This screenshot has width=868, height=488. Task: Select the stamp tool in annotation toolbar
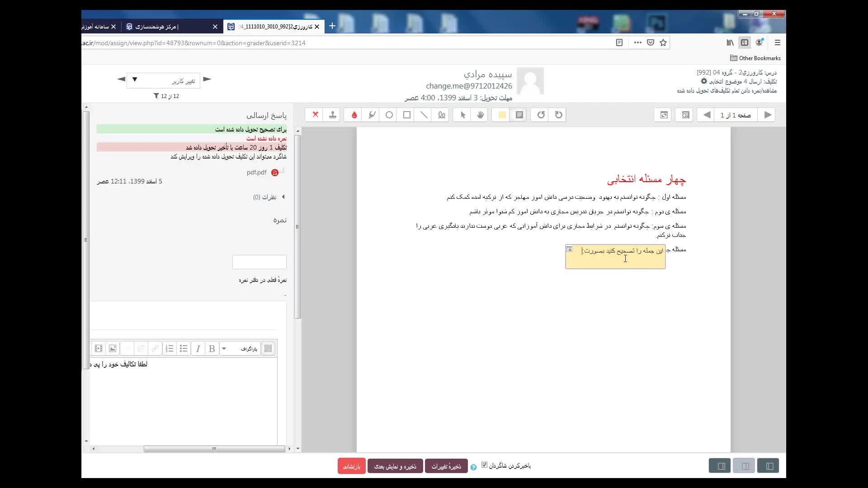click(333, 115)
